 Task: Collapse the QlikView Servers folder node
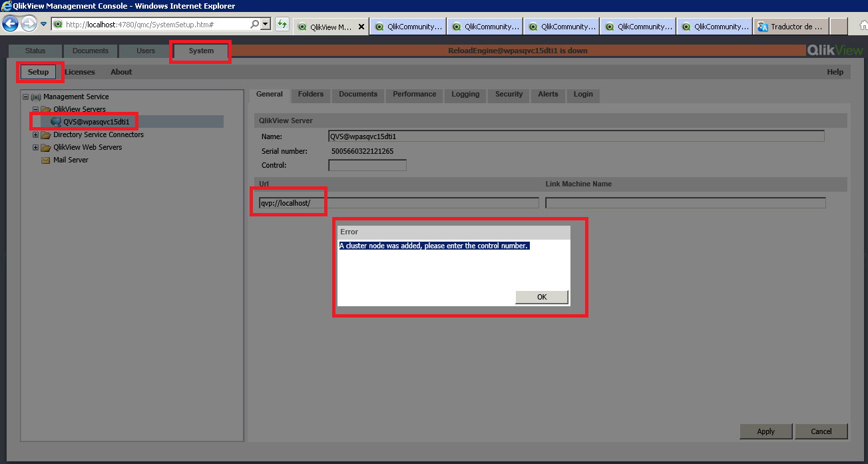click(35, 109)
